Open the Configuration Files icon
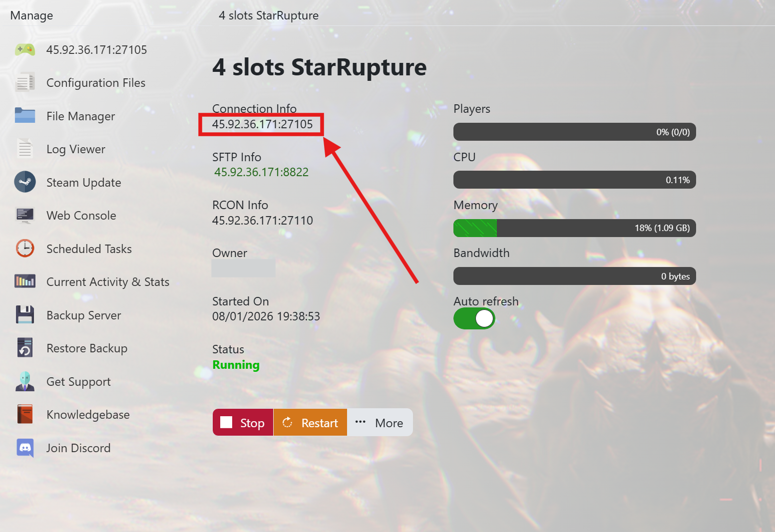This screenshot has width=775, height=532. (24, 83)
